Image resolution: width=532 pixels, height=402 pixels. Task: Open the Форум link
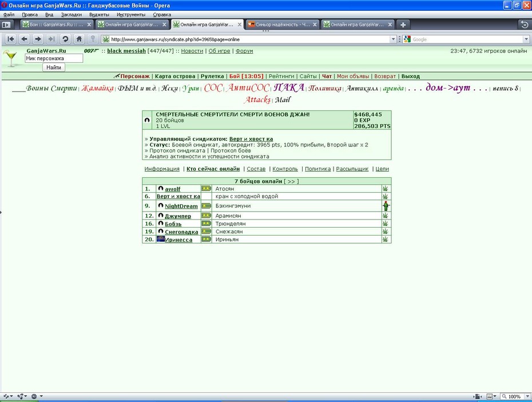(244, 51)
